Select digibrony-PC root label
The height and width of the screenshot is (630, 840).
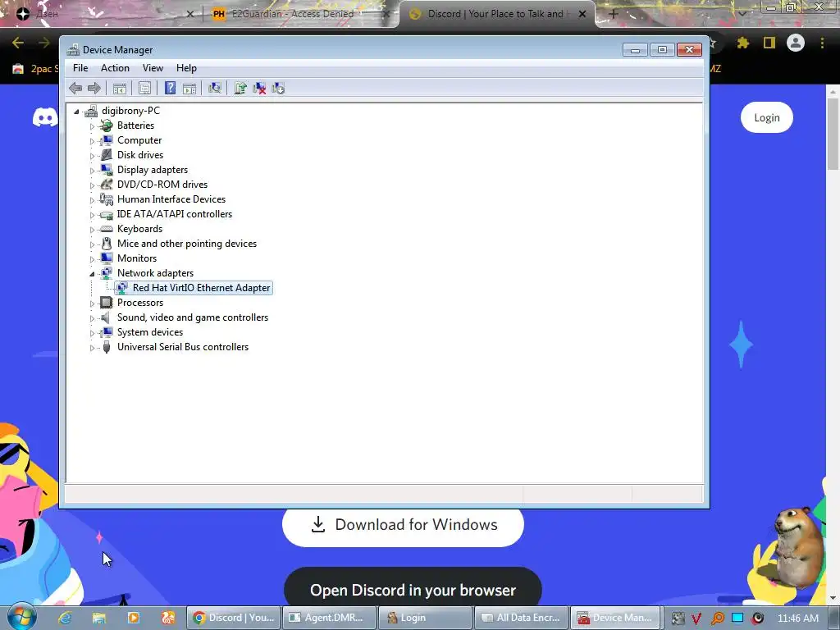130,111
